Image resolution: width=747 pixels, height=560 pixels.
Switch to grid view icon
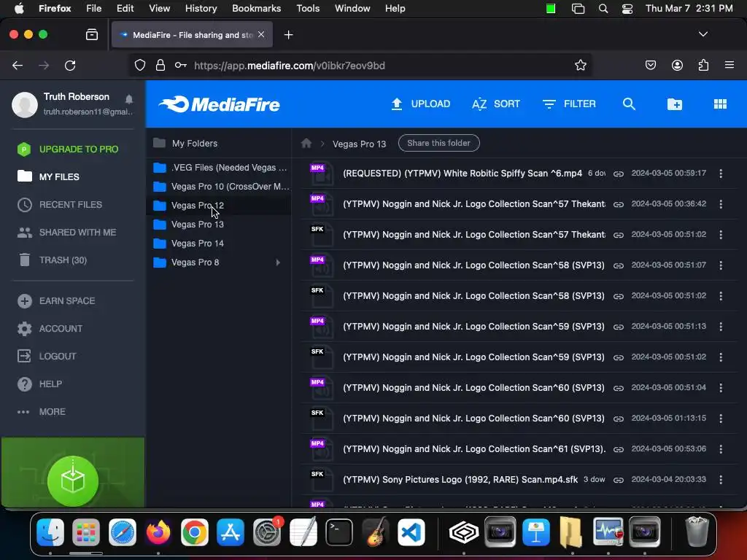pyautogui.click(x=720, y=104)
